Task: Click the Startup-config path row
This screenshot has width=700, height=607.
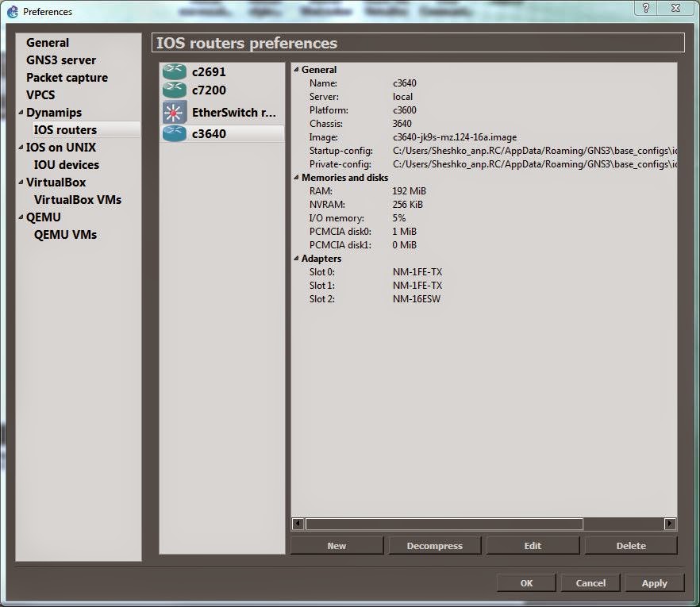Action: (484, 151)
